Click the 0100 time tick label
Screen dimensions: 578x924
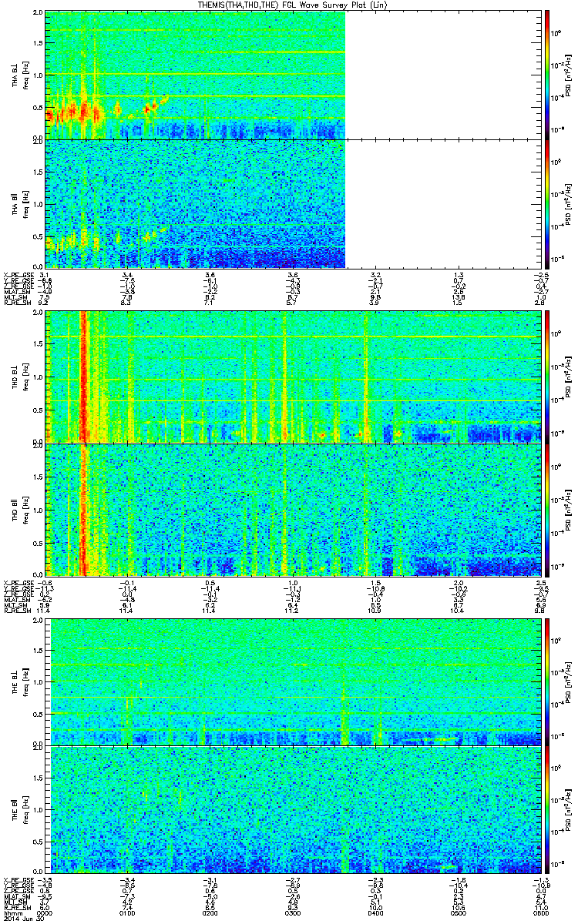click(x=128, y=912)
